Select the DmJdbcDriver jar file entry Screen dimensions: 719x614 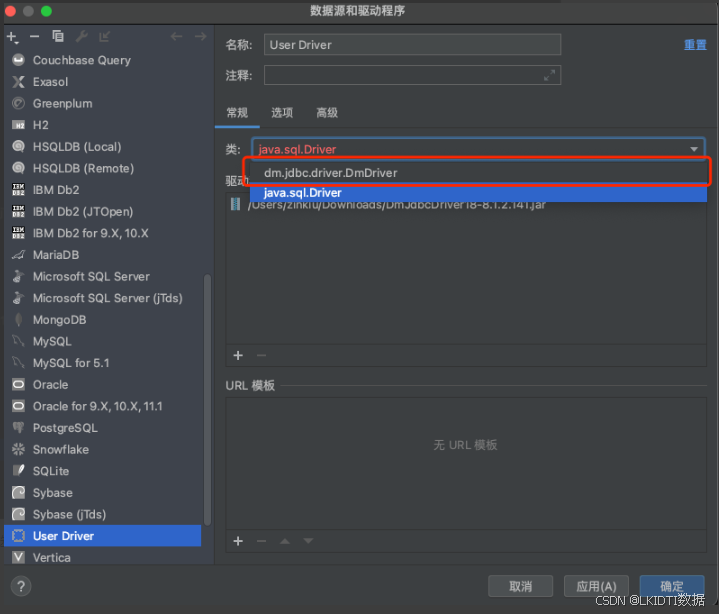(466, 205)
